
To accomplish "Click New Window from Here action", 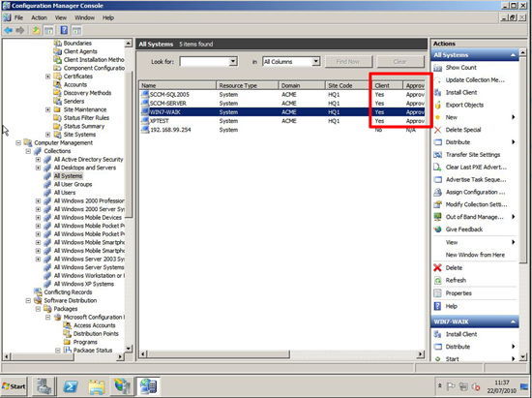I will tap(475, 255).
